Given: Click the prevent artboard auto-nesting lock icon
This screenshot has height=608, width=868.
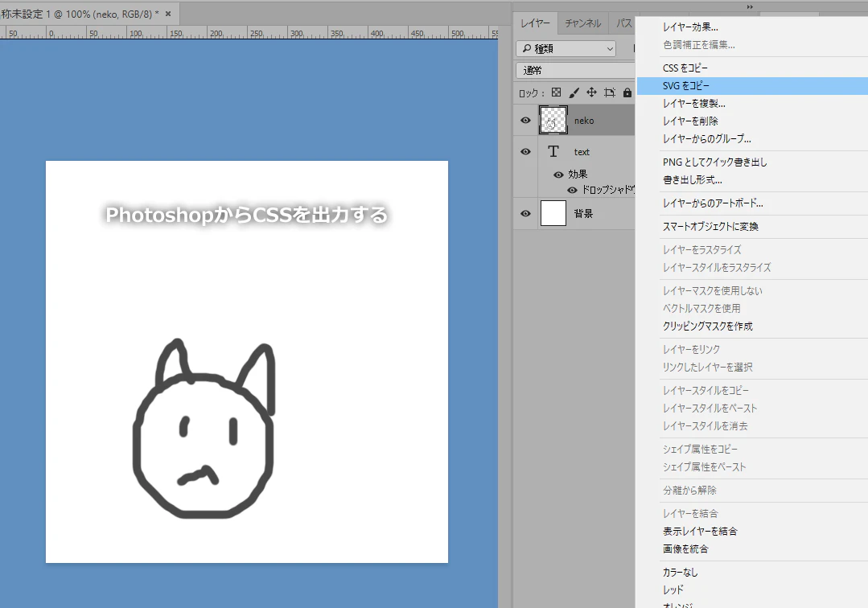Looking at the screenshot, I should pos(610,92).
